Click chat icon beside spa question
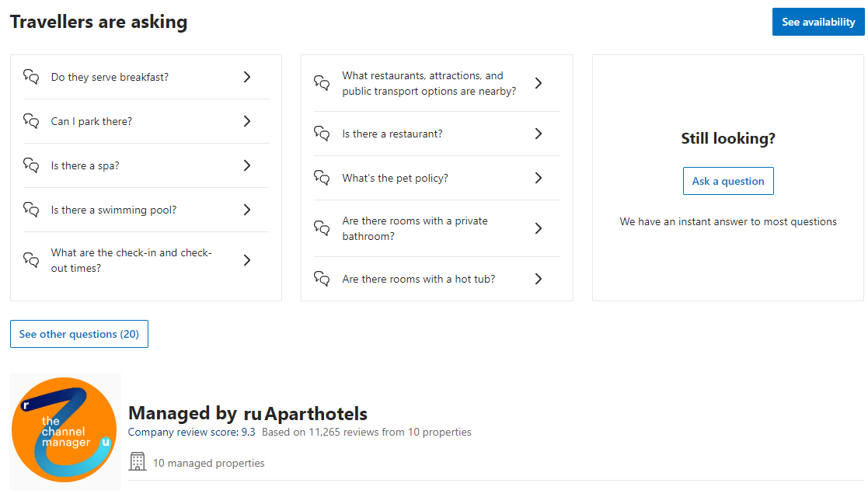 pos(31,165)
